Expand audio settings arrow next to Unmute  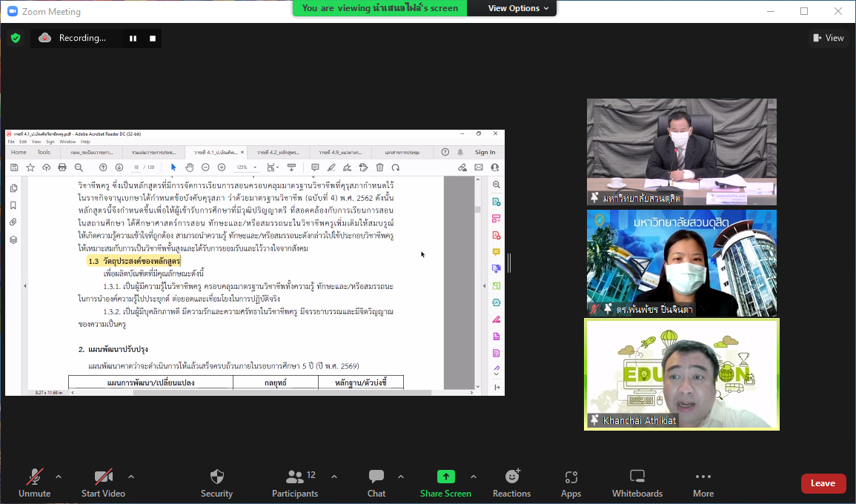[x=59, y=477]
